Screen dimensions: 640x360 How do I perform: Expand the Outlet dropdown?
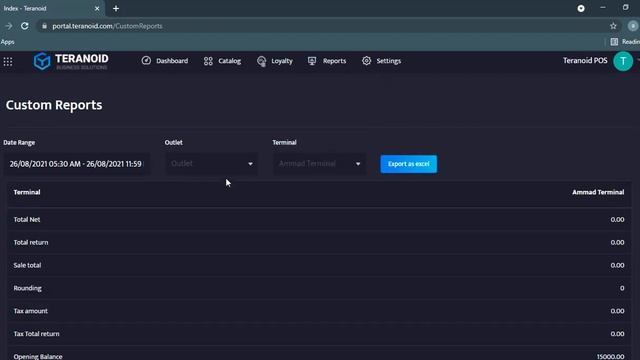pyautogui.click(x=211, y=164)
